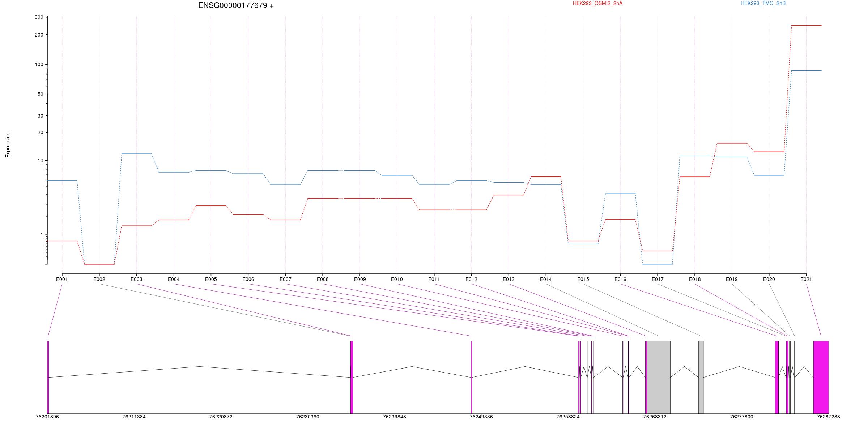
Task: Click the red line segment at E019
Action: pyautogui.click(x=732, y=143)
